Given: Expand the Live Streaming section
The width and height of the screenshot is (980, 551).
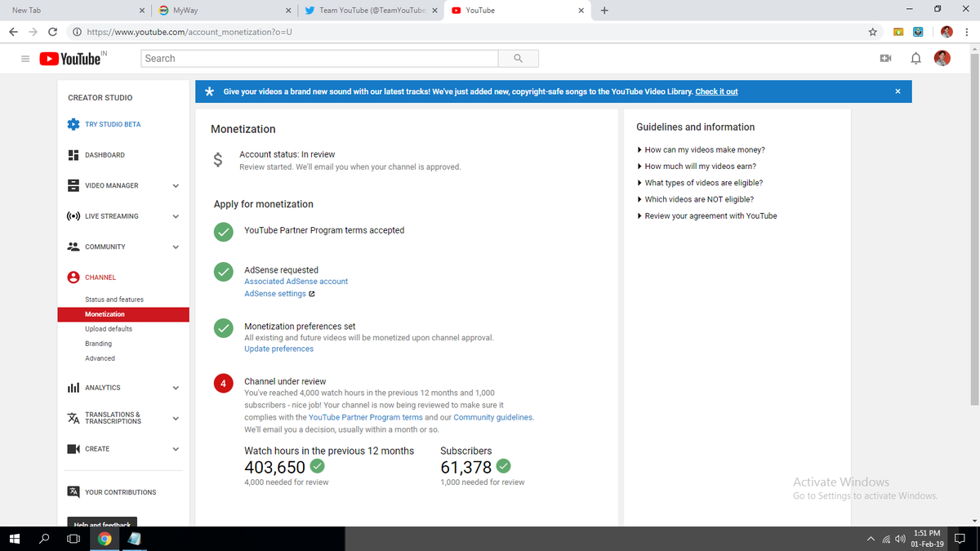Looking at the screenshot, I should 175,216.
